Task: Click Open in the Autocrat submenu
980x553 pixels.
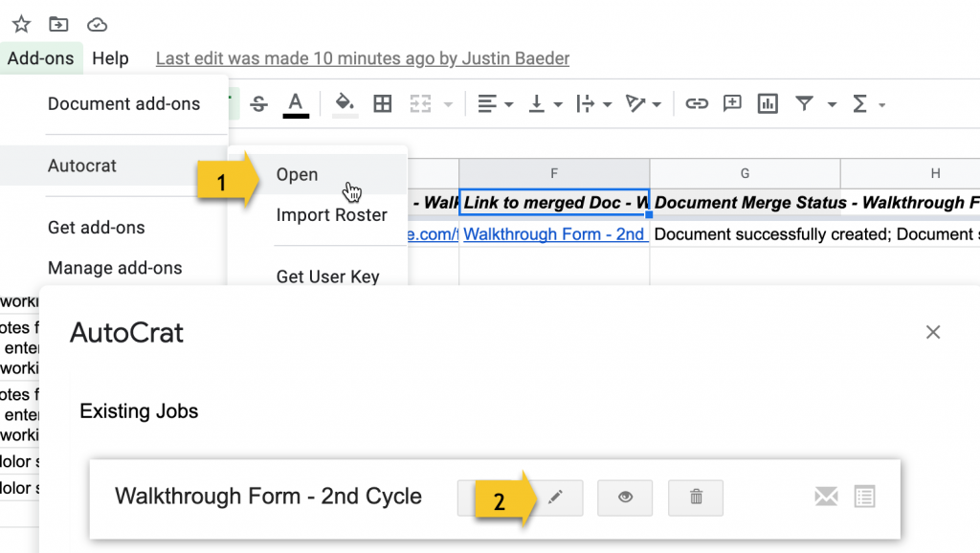Action: 318,174
